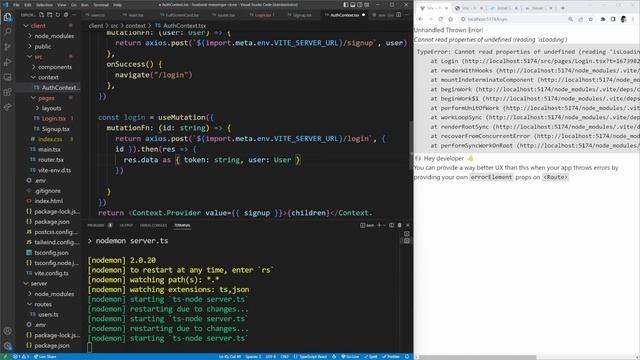Click browser profile avatar

[623, 19]
